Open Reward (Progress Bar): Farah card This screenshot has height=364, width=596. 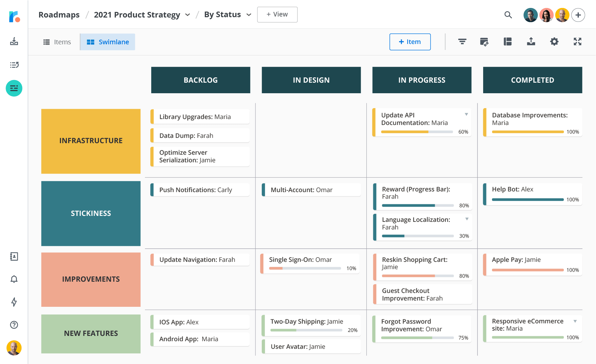423,197
